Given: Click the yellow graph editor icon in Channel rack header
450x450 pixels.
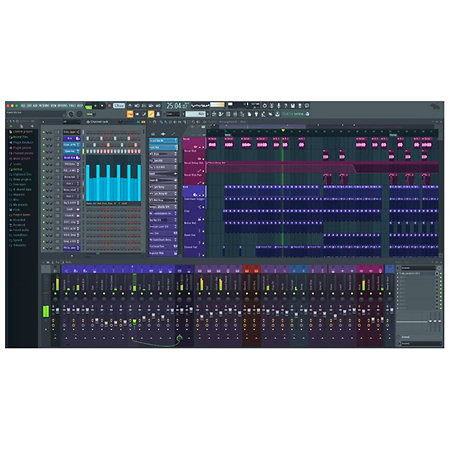Looking at the screenshot, I should tap(143, 122).
